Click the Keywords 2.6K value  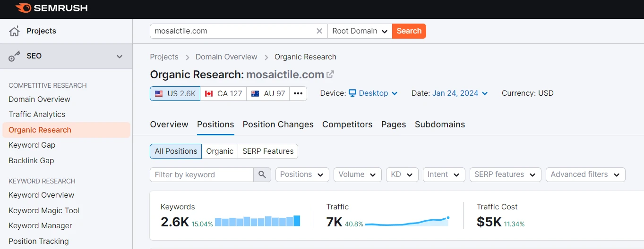click(x=175, y=222)
